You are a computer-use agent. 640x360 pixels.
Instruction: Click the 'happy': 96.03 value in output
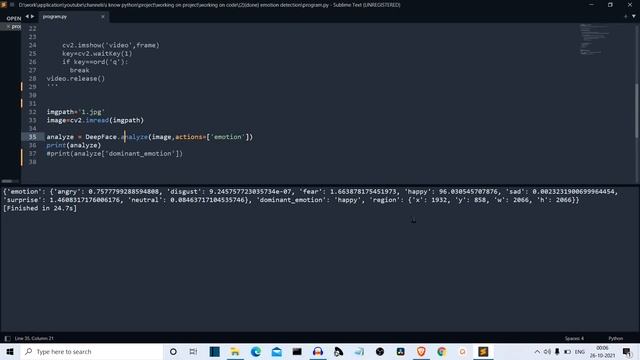point(451,191)
